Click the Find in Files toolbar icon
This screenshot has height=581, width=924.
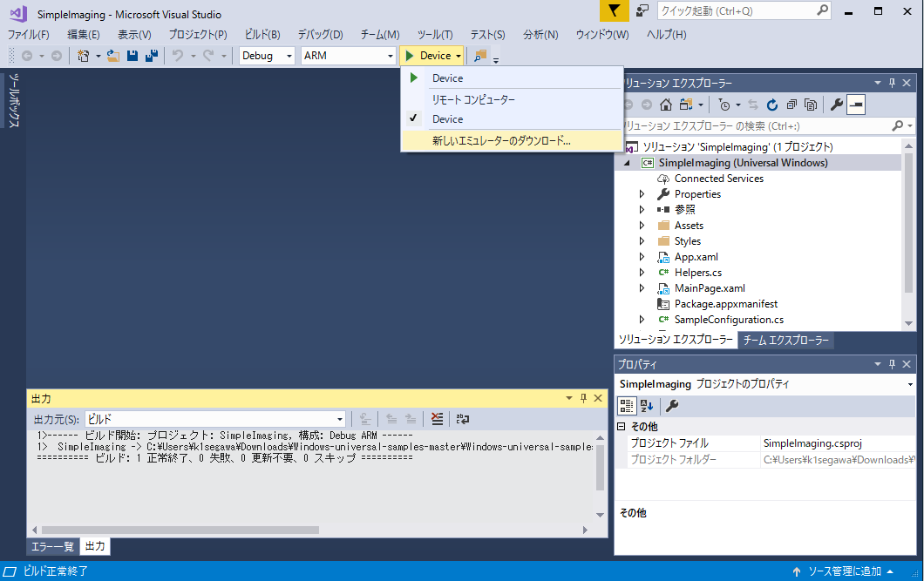click(x=480, y=56)
